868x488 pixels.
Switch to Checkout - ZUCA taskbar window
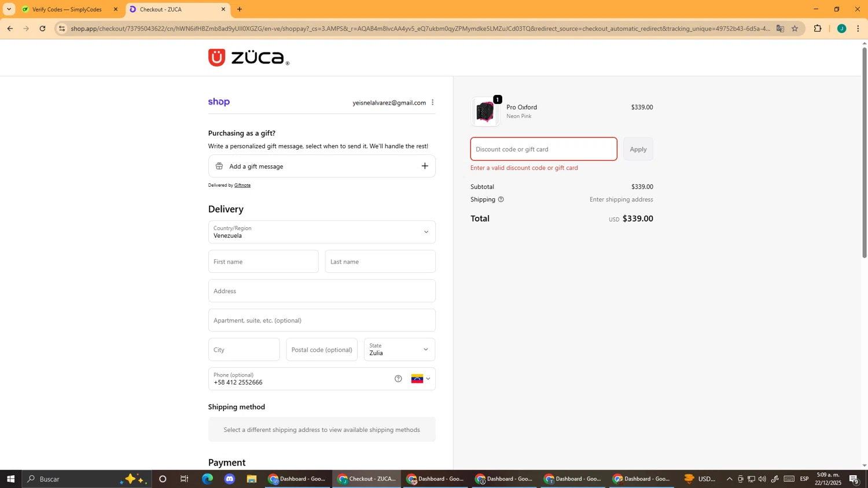(367, 479)
